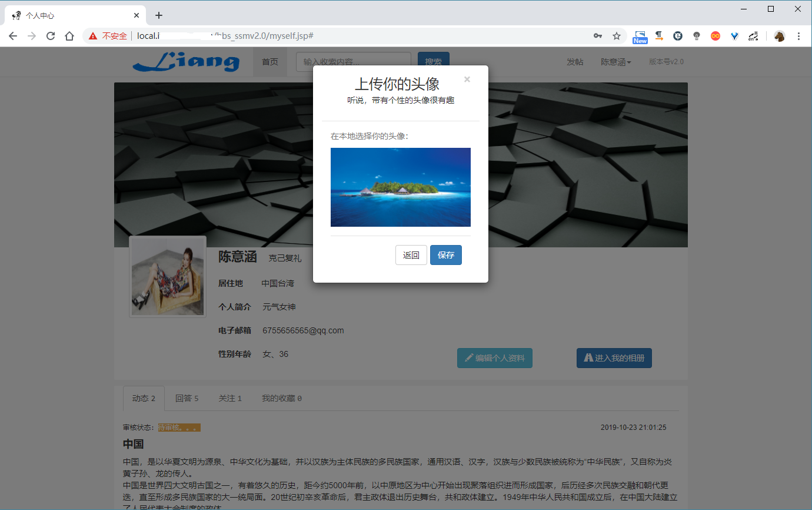The image size is (812, 510).
Task: Open the browser home page icon
Action: (x=69, y=36)
